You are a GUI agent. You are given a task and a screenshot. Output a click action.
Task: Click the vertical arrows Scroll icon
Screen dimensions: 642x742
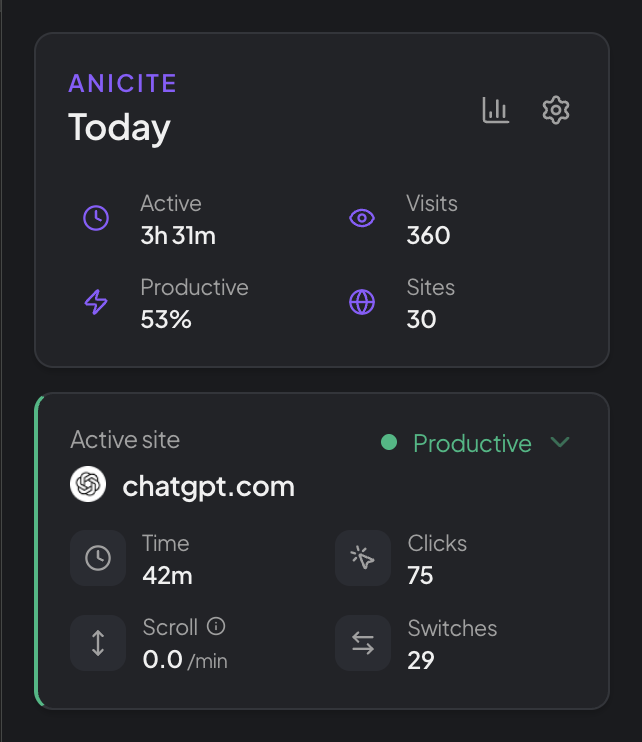click(98, 643)
